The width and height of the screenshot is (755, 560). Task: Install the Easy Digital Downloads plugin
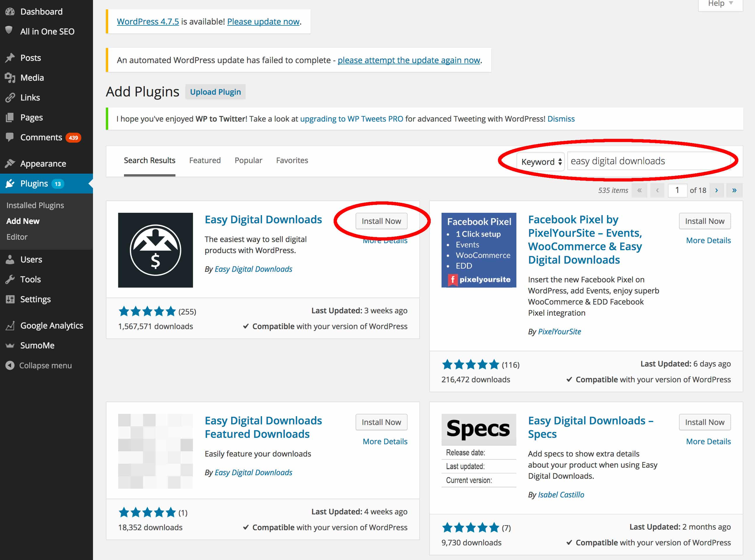tap(381, 221)
